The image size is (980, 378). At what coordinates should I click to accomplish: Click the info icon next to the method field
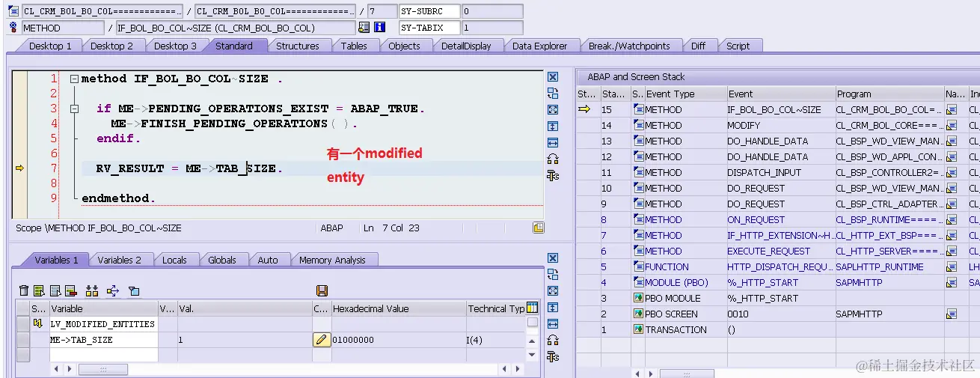[x=379, y=28]
